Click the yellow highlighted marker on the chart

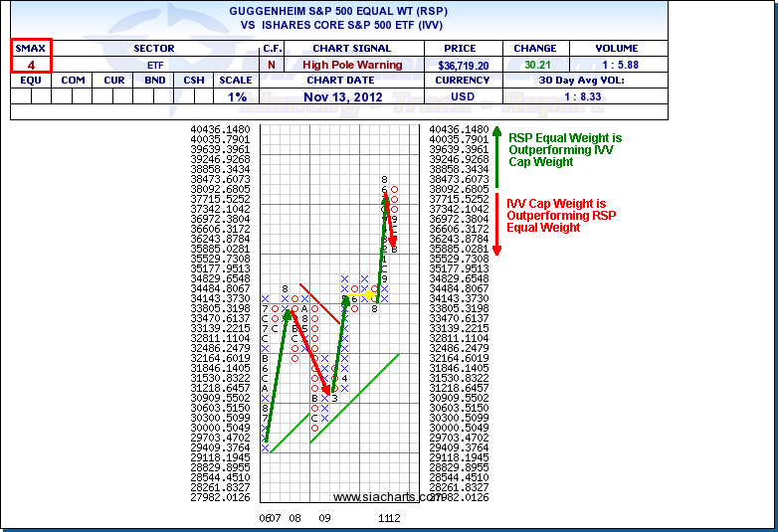pos(368,294)
